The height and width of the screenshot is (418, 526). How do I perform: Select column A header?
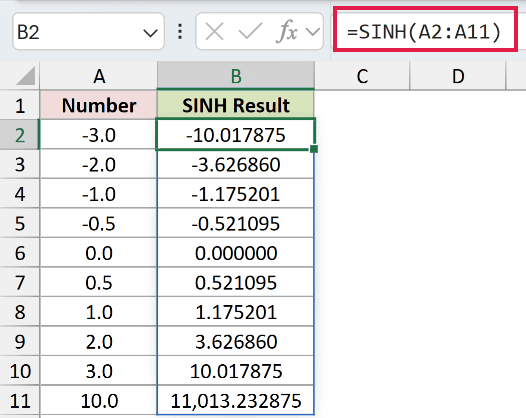(x=99, y=76)
